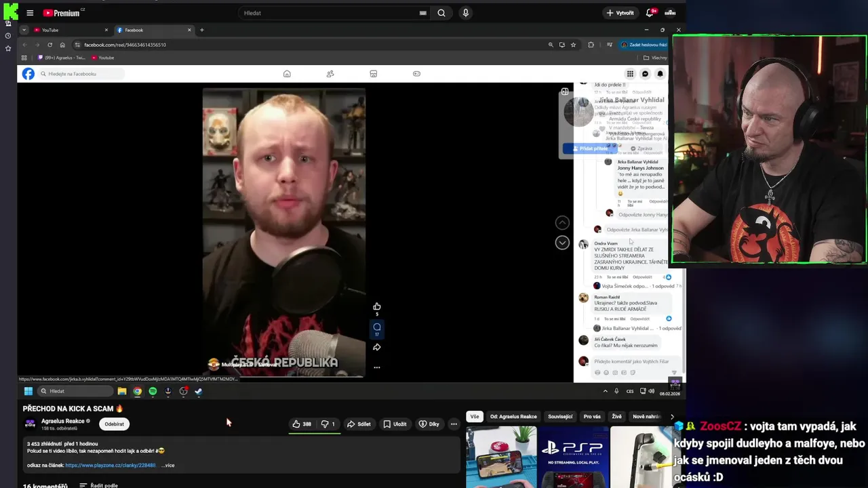
Task: Open the reel comments bubble icon
Action: coord(377,327)
